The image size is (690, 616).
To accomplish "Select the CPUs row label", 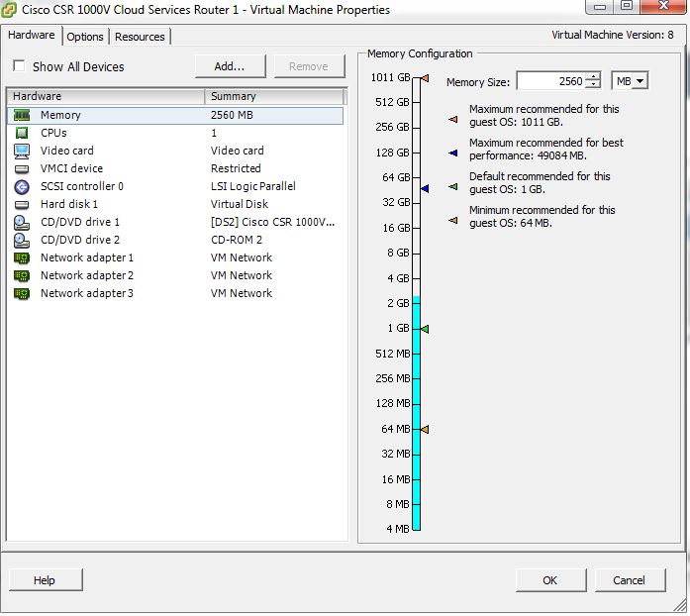I will tap(53, 133).
